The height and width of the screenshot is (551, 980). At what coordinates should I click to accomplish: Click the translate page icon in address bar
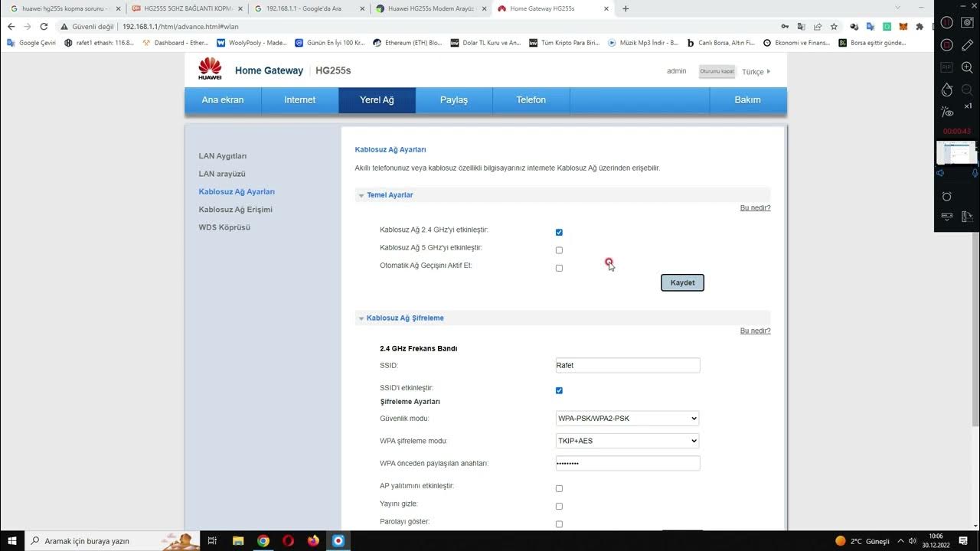click(802, 26)
